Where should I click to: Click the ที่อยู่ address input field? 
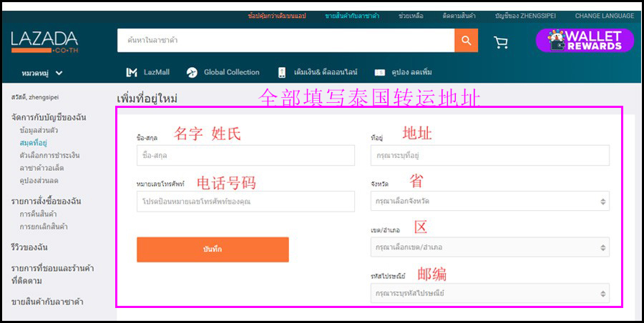click(490, 155)
